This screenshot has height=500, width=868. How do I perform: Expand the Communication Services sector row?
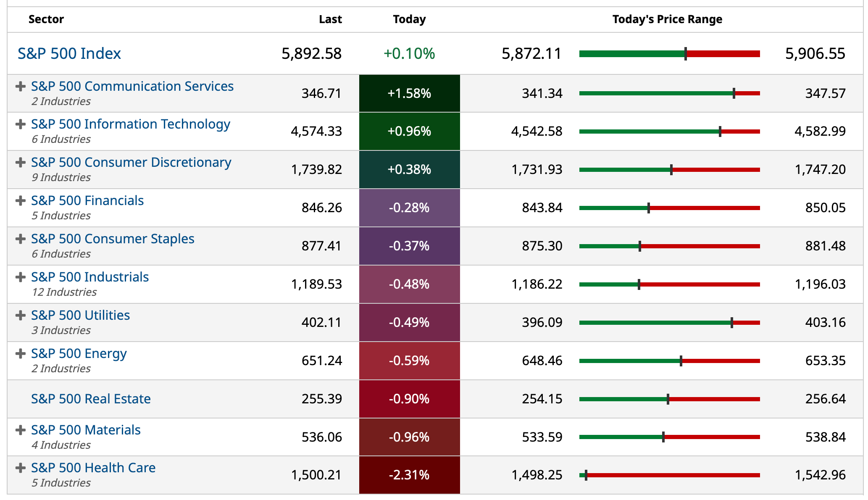(x=20, y=87)
